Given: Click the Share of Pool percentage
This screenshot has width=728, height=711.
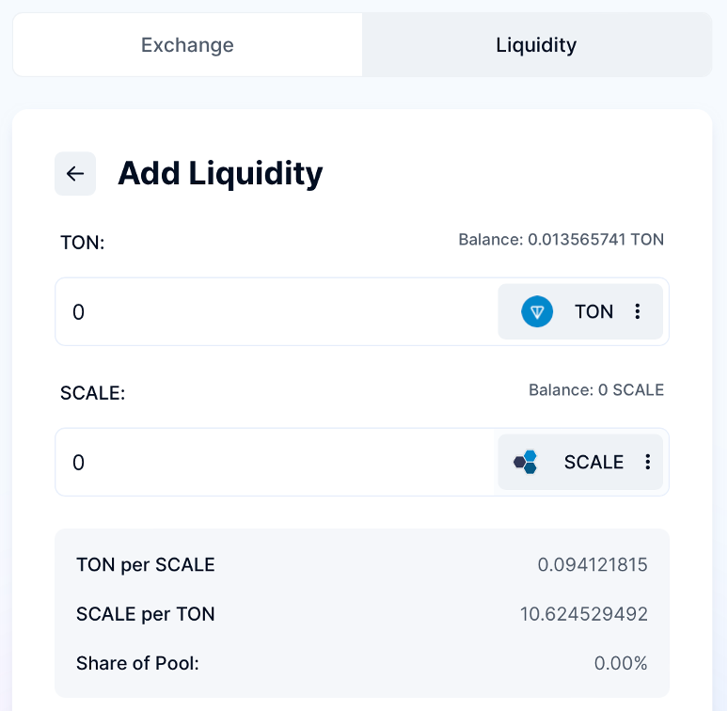Looking at the screenshot, I should coord(621,663).
